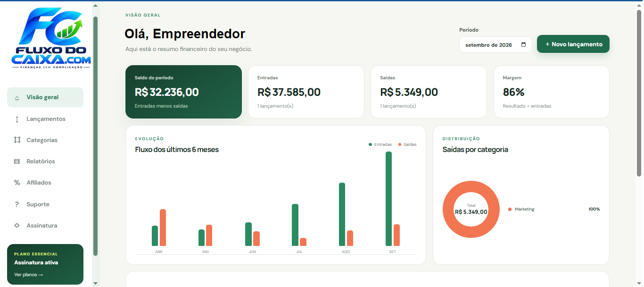Select the Saídas summary card

[429, 92]
